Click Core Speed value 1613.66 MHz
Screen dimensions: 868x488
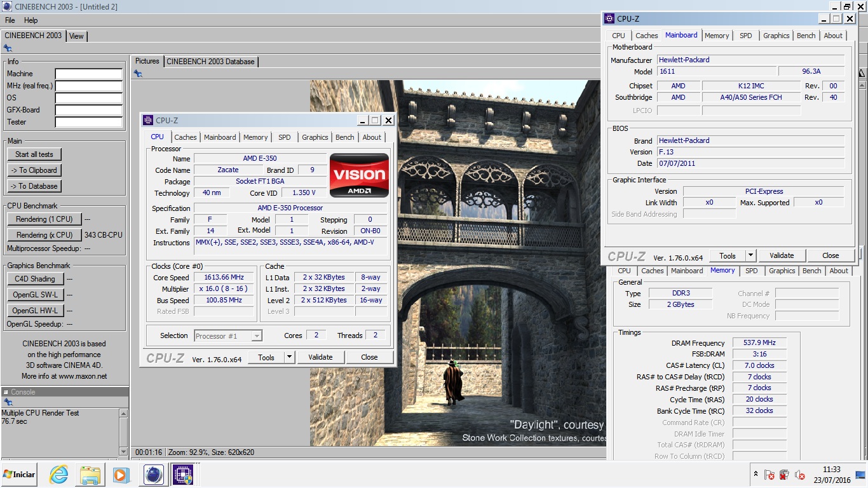tap(224, 278)
